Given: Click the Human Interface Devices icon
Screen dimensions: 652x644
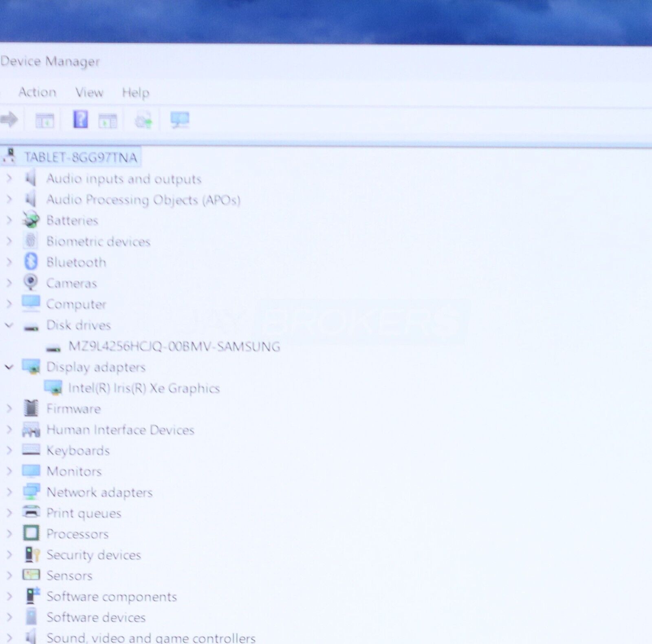Looking at the screenshot, I should 31,430.
